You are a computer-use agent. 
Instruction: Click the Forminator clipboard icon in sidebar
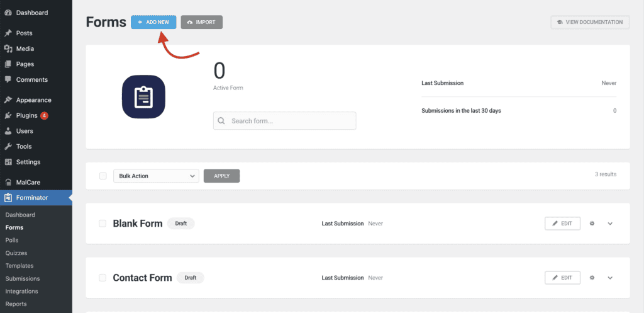pyautogui.click(x=8, y=198)
